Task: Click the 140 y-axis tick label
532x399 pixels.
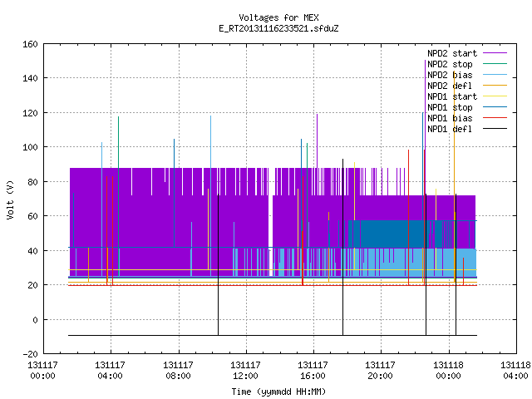Action: point(30,78)
